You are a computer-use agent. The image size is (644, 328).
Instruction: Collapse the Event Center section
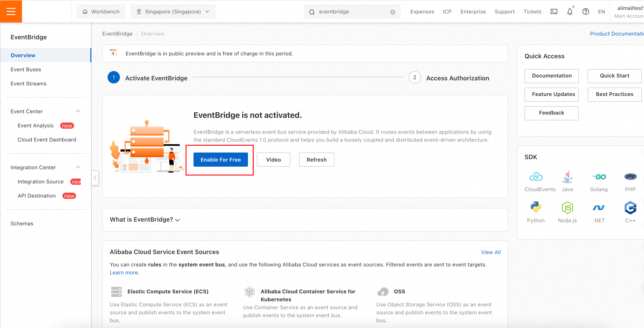(78, 111)
